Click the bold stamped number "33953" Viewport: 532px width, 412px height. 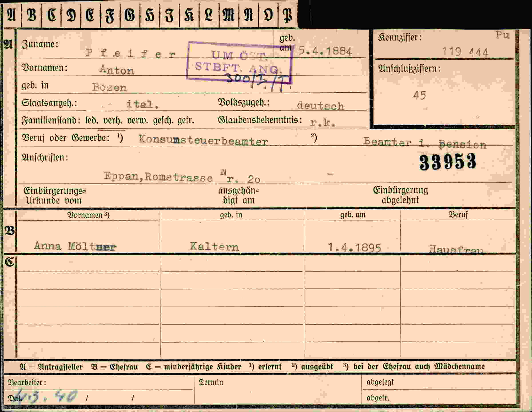tap(448, 161)
